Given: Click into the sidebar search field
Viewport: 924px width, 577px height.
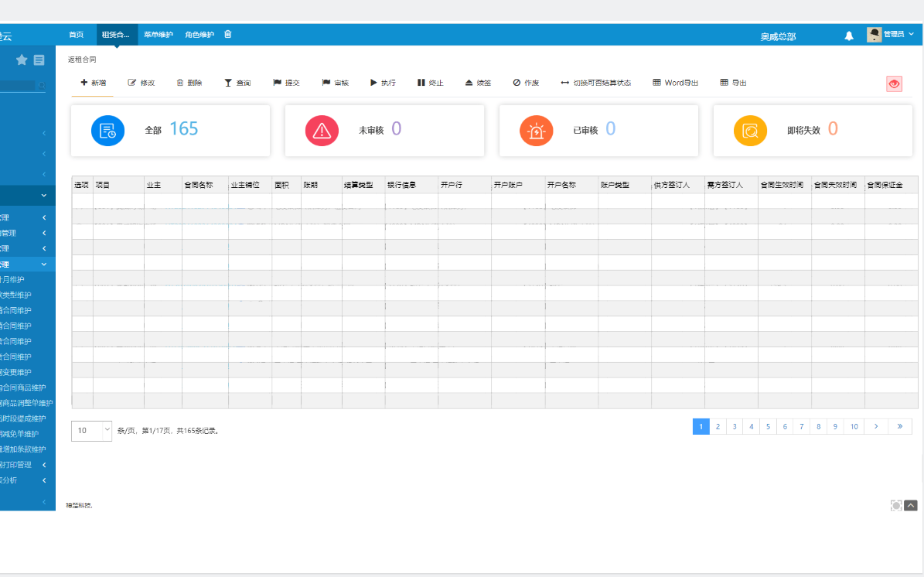Looking at the screenshot, I should click(18, 86).
